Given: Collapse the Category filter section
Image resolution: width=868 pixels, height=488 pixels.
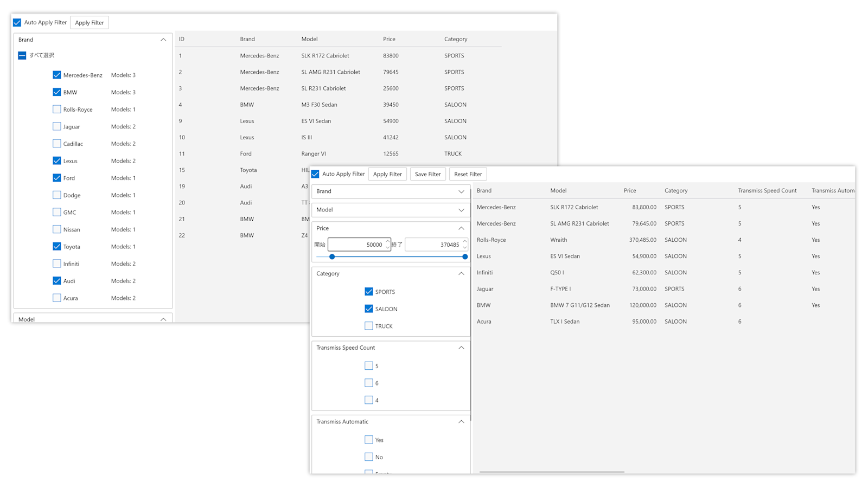Looking at the screenshot, I should (461, 274).
